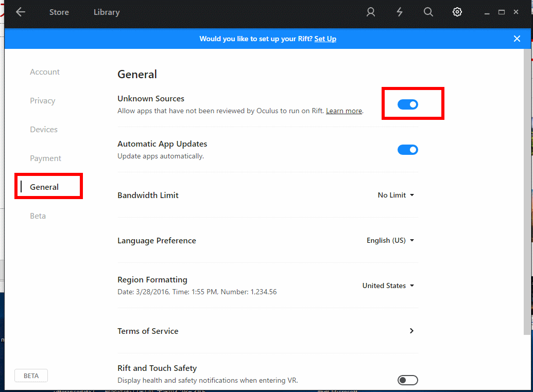This screenshot has height=392, width=533.
Task: Open Region Formatting United States dropdown
Action: [388, 286]
